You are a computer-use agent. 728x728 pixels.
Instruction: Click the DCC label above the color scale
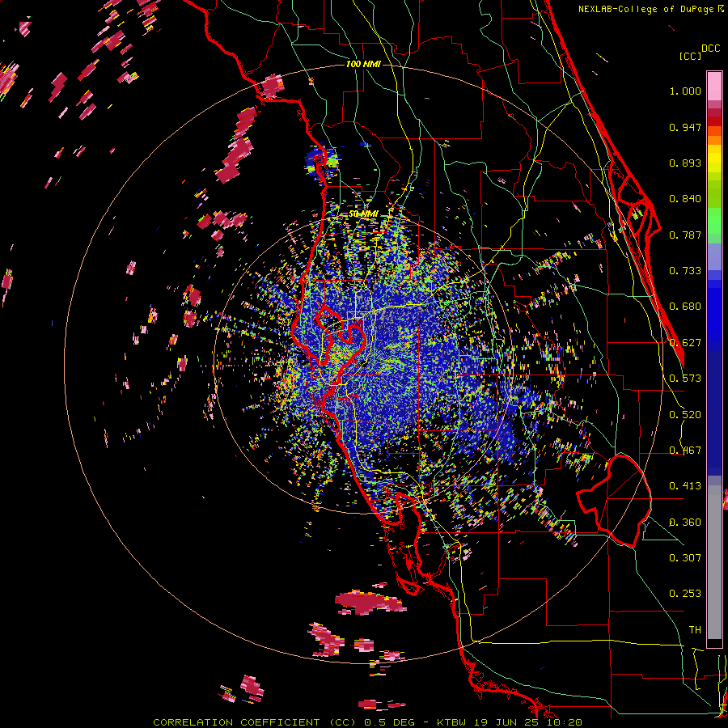pos(711,49)
